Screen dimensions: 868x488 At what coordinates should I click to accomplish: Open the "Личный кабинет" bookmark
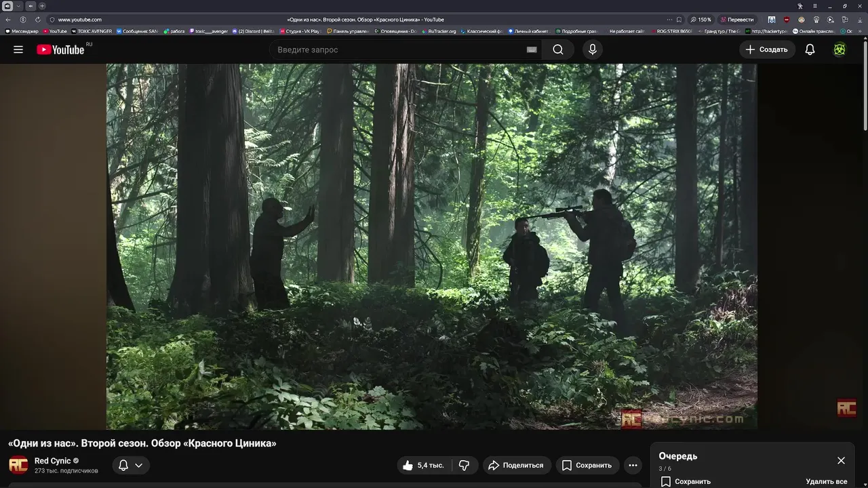pos(530,31)
